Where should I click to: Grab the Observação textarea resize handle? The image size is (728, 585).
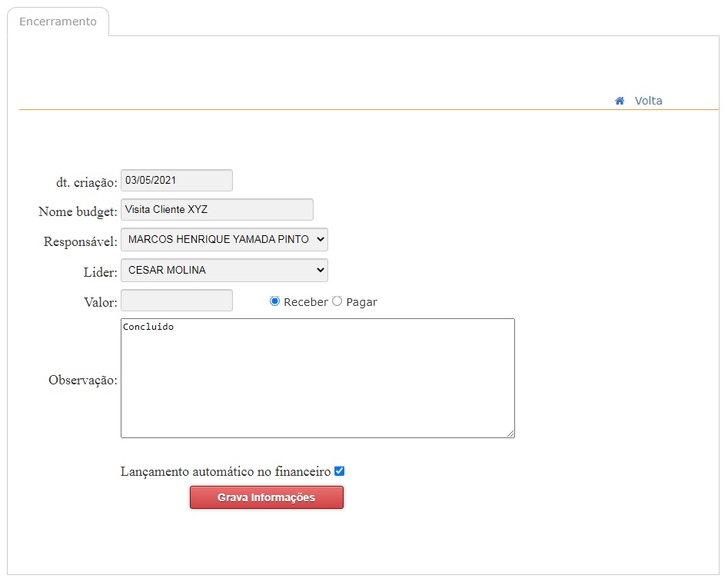click(510, 434)
